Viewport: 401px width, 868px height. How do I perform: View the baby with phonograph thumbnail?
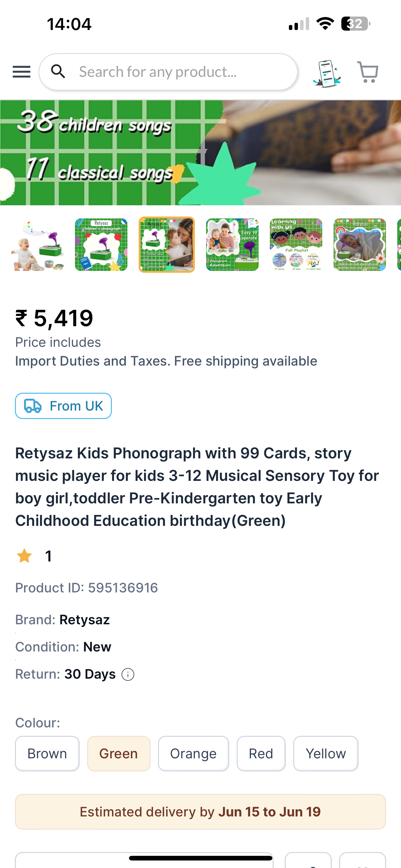pos(37,245)
